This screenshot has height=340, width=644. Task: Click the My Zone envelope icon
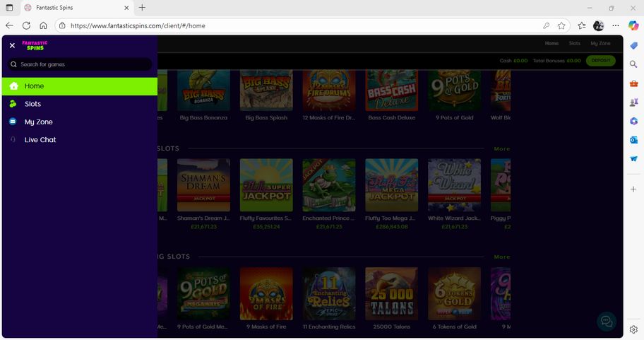13,122
